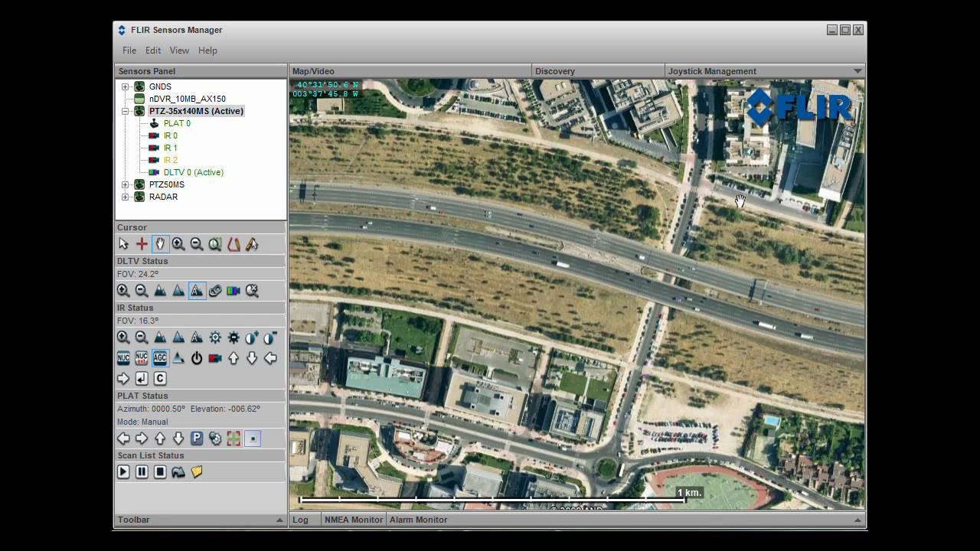Zoom out the DLTV camera
Screen dimensions: 980x551
(142, 291)
